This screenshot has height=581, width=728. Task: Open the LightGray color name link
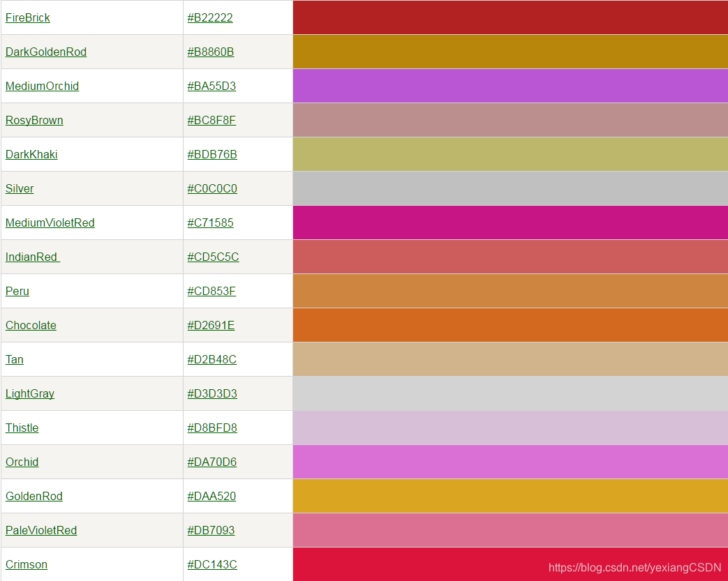[30, 393]
